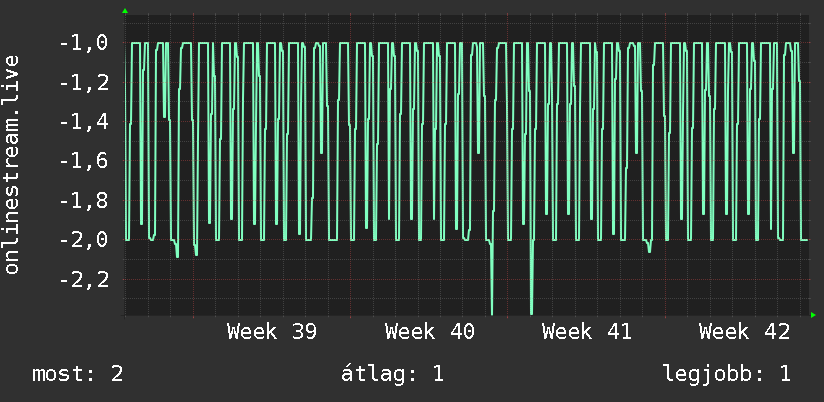
Task: Click the '-1,2' y-axis label
Action: [85, 82]
